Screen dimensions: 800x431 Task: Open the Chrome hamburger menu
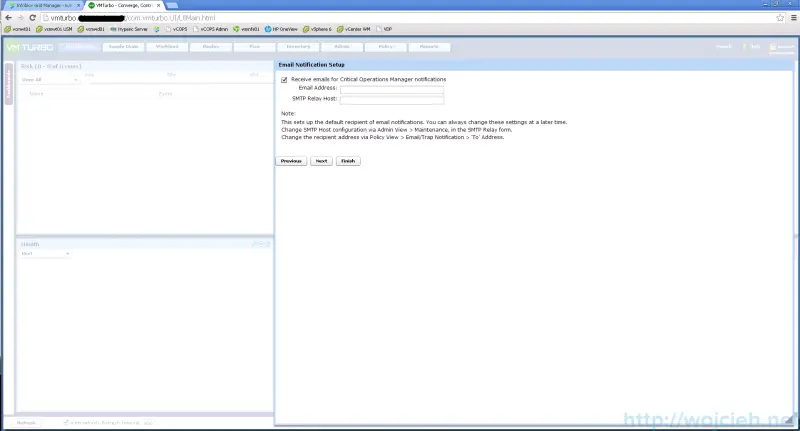coord(793,18)
